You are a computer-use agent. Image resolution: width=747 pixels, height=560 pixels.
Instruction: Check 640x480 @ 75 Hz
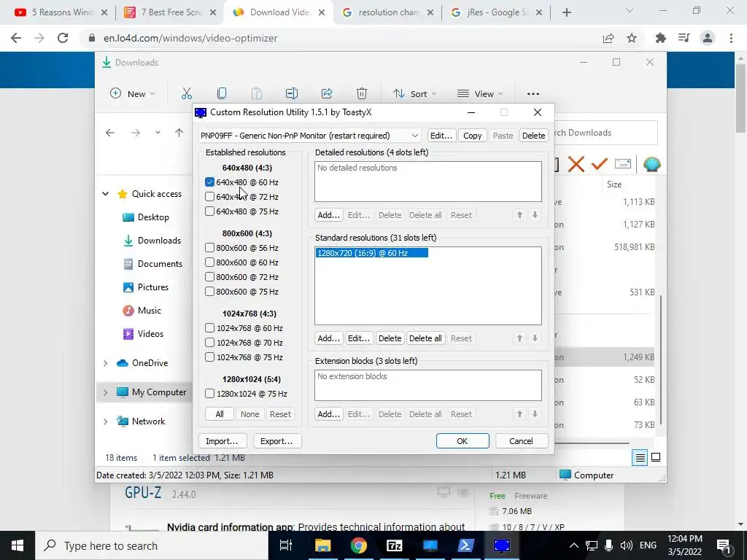[x=209, y=211]
